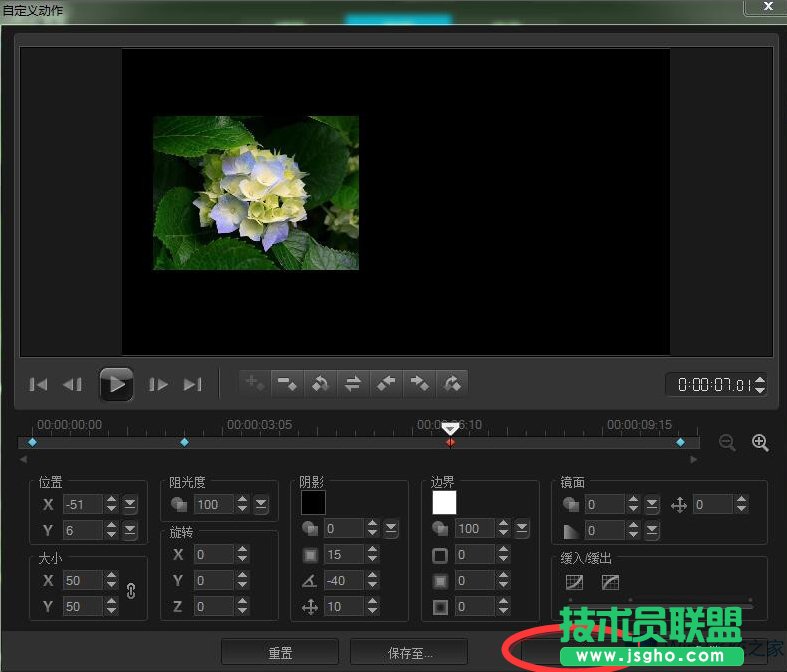Viewport: 787px width, 672px height.
Task: Click the 重置 (Reset) button
Action: 280,653
